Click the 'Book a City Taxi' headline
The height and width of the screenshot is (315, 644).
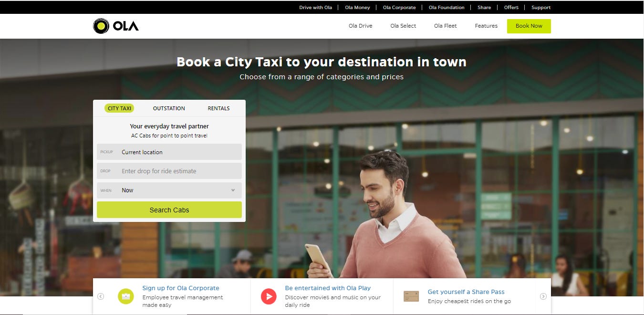click(322, 62)
